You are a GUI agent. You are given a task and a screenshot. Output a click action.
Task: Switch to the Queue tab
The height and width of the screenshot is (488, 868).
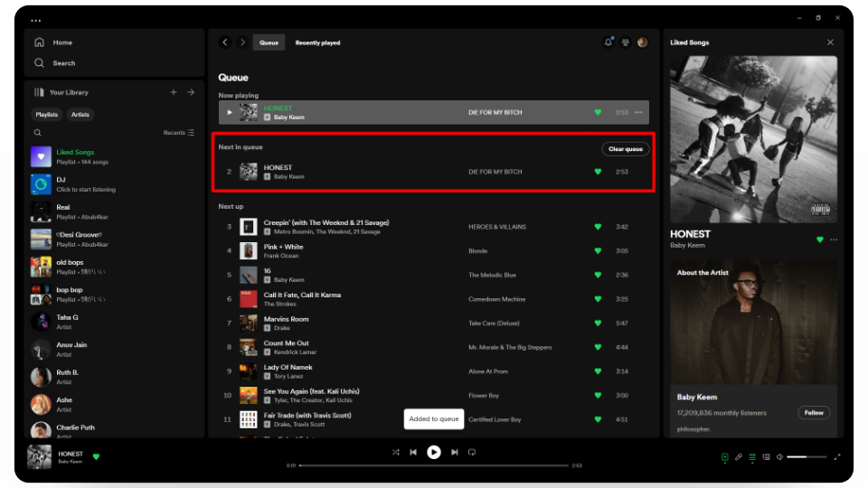pyautogui.click(x=269, y=42)
